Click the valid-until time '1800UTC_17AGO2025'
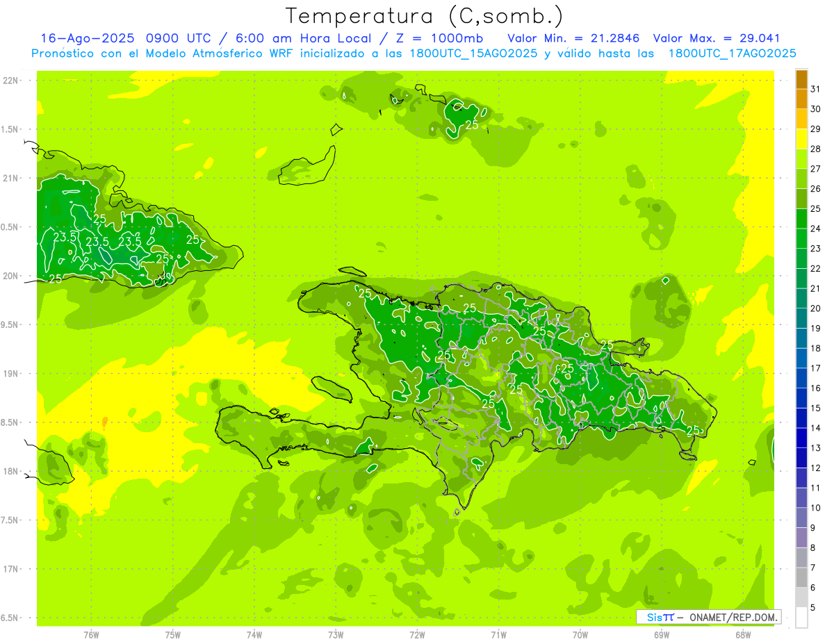Screen dimensions: 834x644 732,53
